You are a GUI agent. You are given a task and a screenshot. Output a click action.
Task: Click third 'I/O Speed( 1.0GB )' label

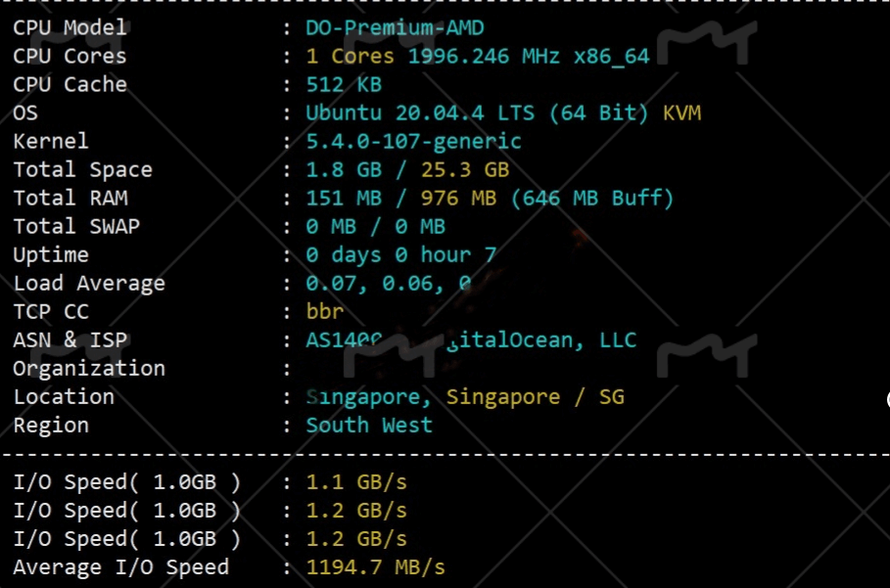pyautogui.click(x=126, y=539)
